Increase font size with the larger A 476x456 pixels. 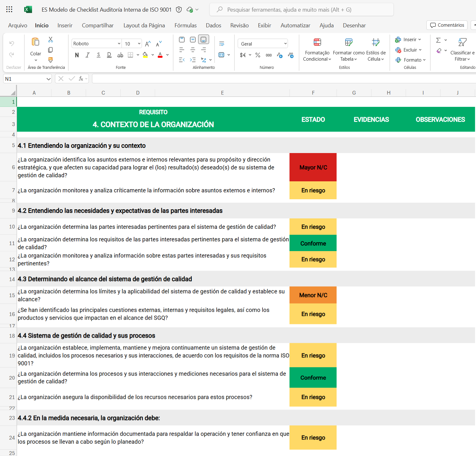148,44
